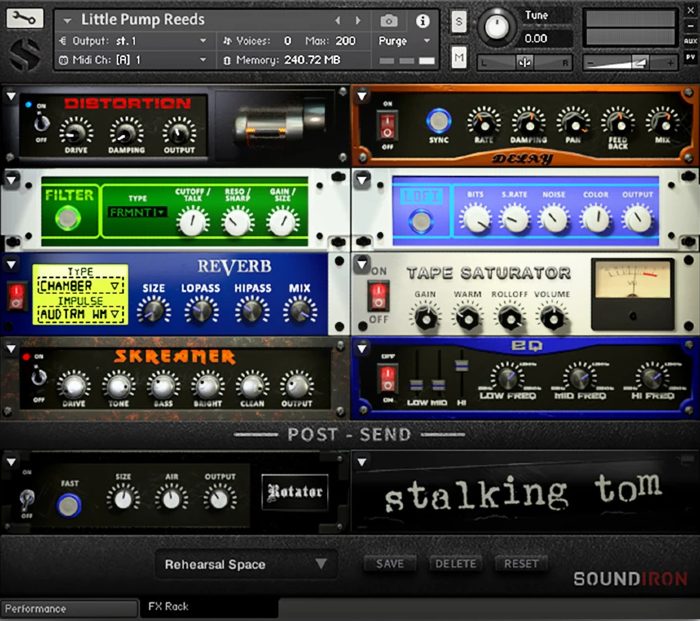Click the Distortion Drive knob
This screenshot has width=700, height=621.
76,131
